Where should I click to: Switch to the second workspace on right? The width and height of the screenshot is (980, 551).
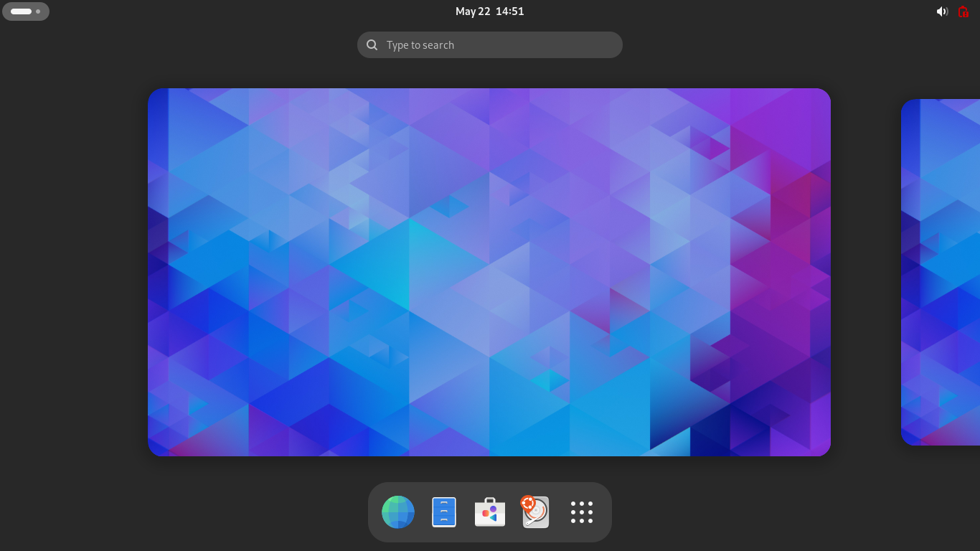click(941, 272)
